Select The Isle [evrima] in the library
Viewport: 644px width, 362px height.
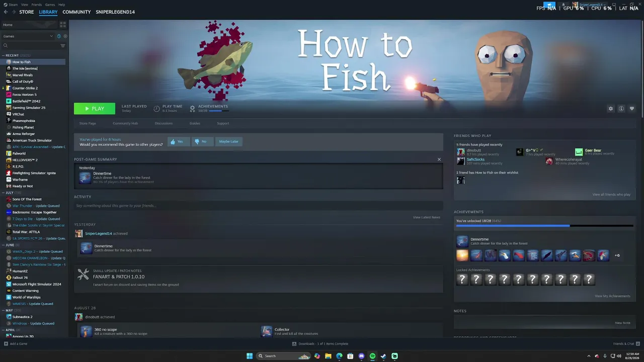(x=25, y=68)
